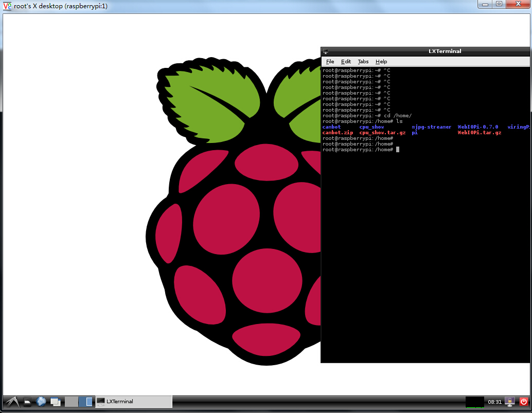Click the lock screen monitor icon
This screenshot has width=532, height=413.
point(509,402)
